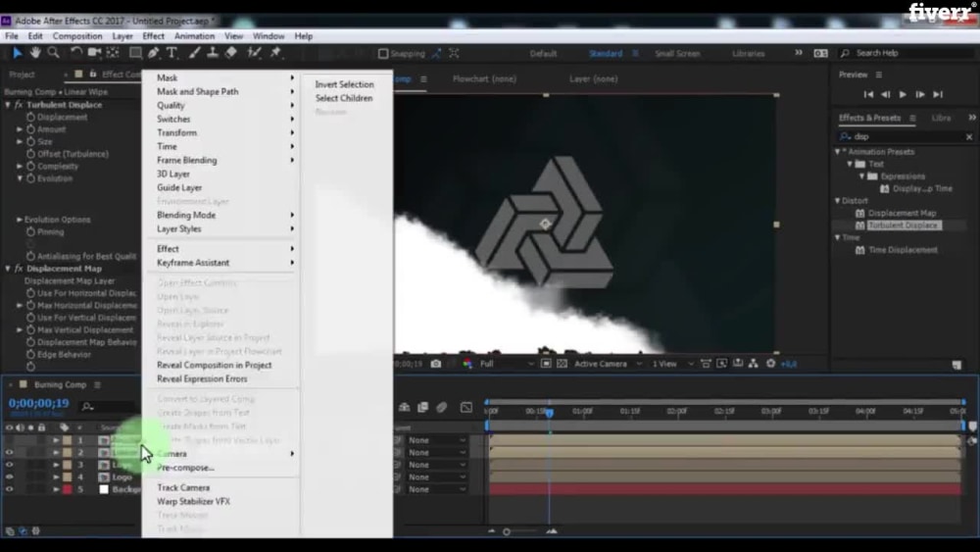Viewport: 980px width, 552px height.
Task: Switch to Standard workspace
Action: [606, 54]
